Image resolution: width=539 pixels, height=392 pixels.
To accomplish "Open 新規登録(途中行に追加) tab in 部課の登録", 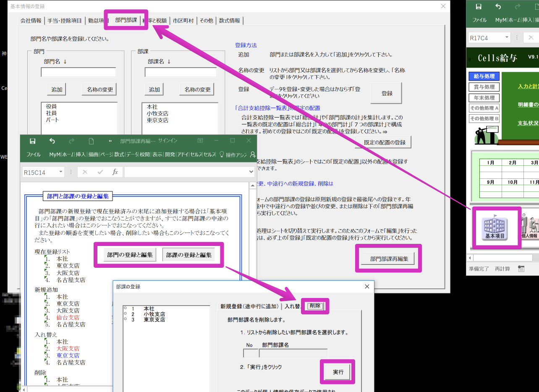I will click(249, 306).
